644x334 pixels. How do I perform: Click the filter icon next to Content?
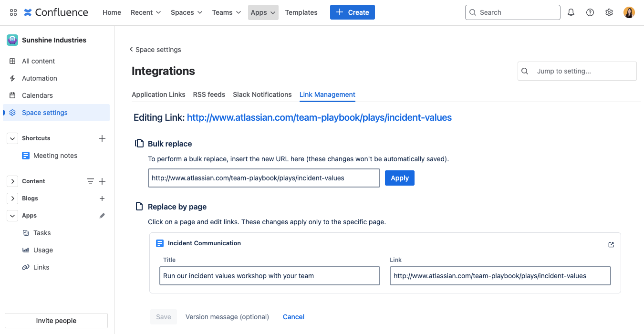coord(91,181)
